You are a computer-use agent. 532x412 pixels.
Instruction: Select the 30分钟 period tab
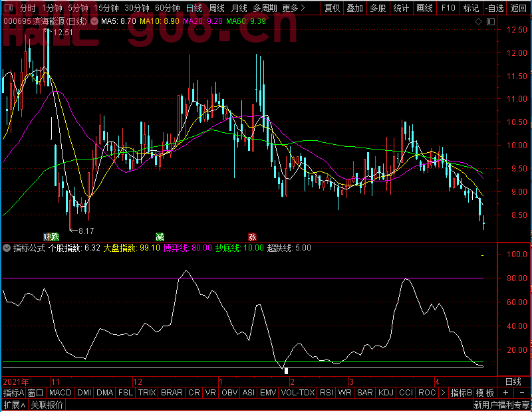point(137,8)
